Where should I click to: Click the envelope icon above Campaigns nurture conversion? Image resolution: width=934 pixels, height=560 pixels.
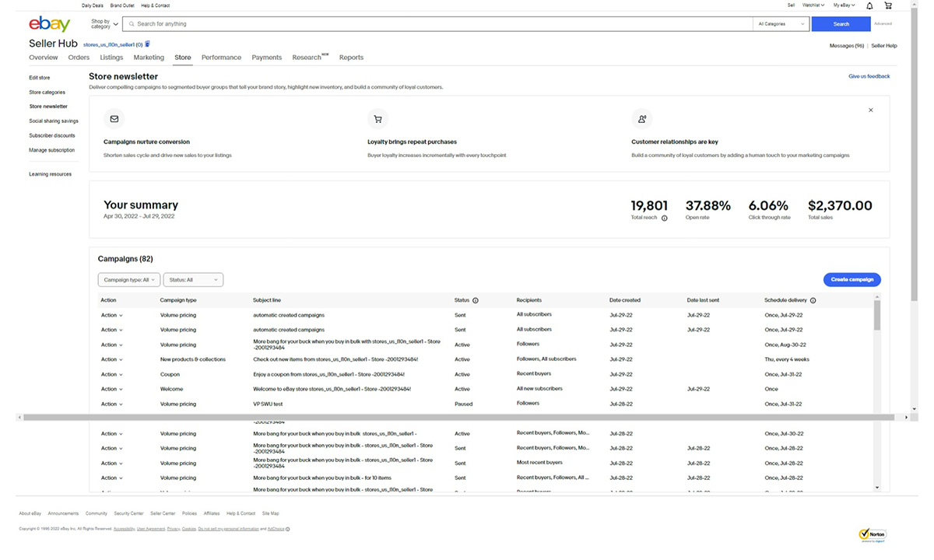(114, 118)
